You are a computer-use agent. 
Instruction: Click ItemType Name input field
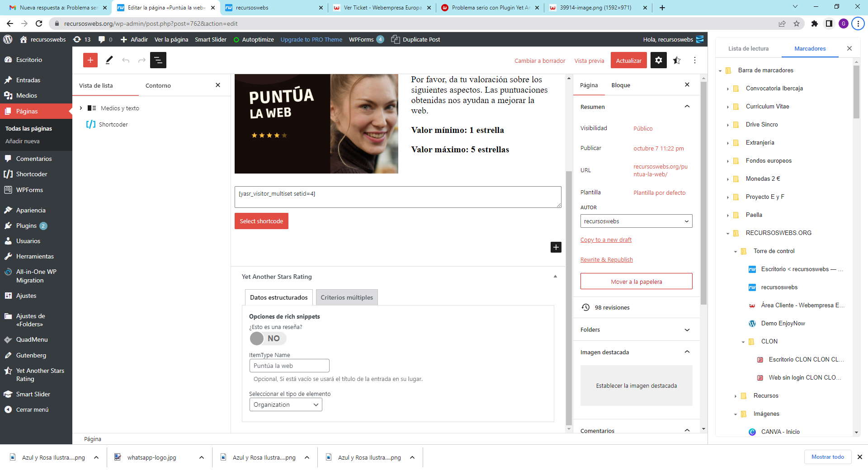(289, 366)
